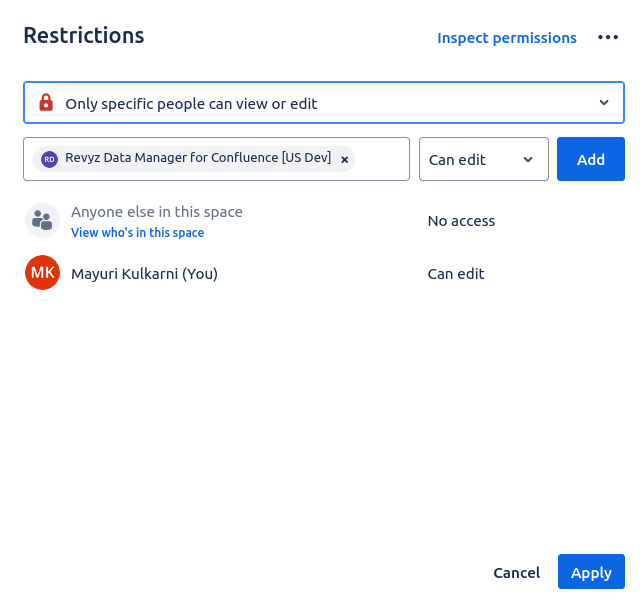643x611 pixels.
Task: Click the 'No access' permission label
Action: point(461,221)
